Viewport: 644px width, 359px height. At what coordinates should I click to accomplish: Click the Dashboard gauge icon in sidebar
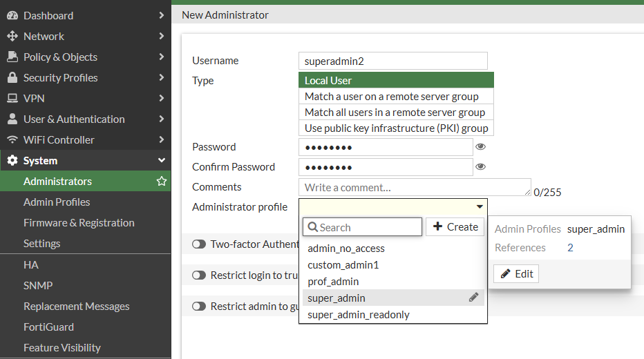(12, 15)
